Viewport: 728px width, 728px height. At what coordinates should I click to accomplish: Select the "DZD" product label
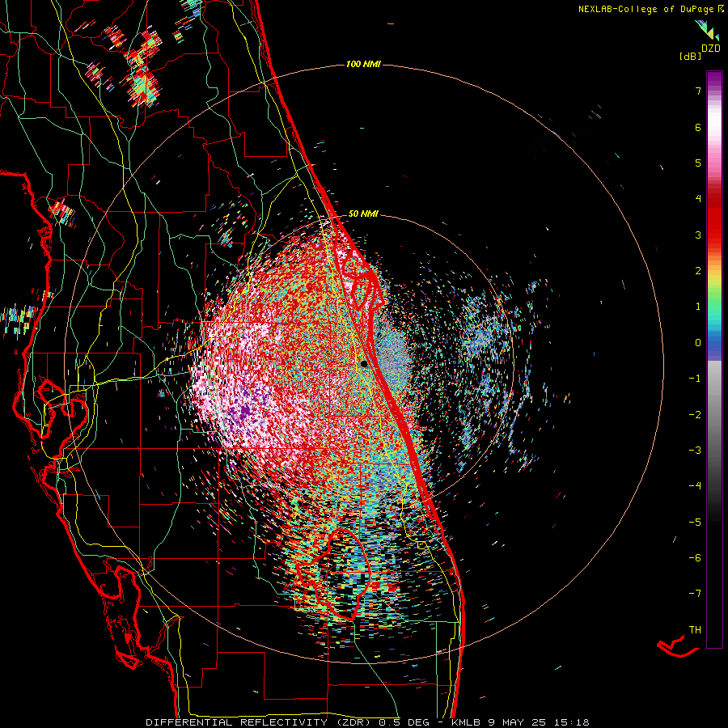coord(710,49)
